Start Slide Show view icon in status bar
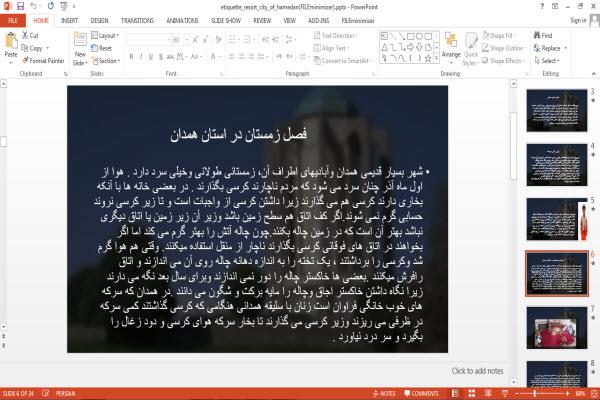 point(505,393)
